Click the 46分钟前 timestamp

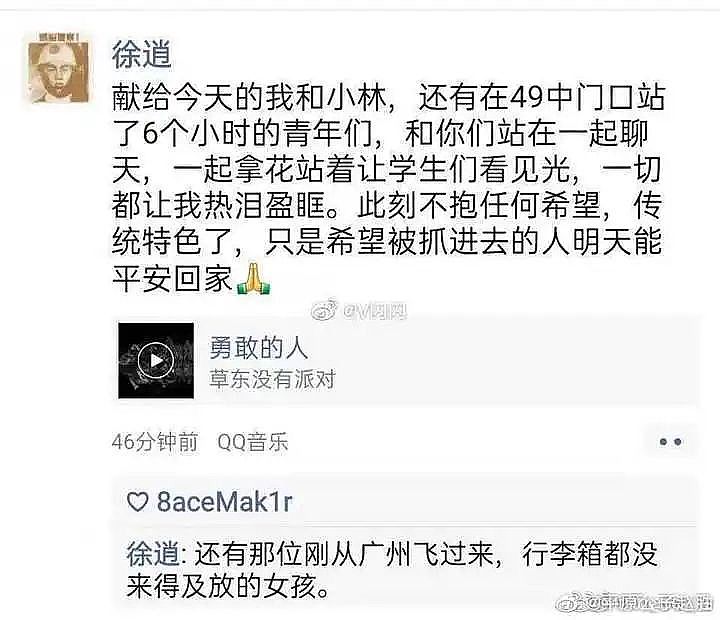point(155,442)
